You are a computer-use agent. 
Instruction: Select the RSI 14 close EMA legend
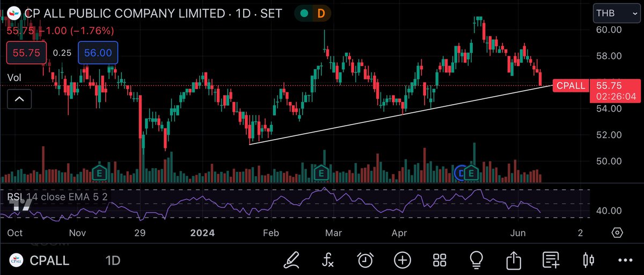(x=57, y=197)
